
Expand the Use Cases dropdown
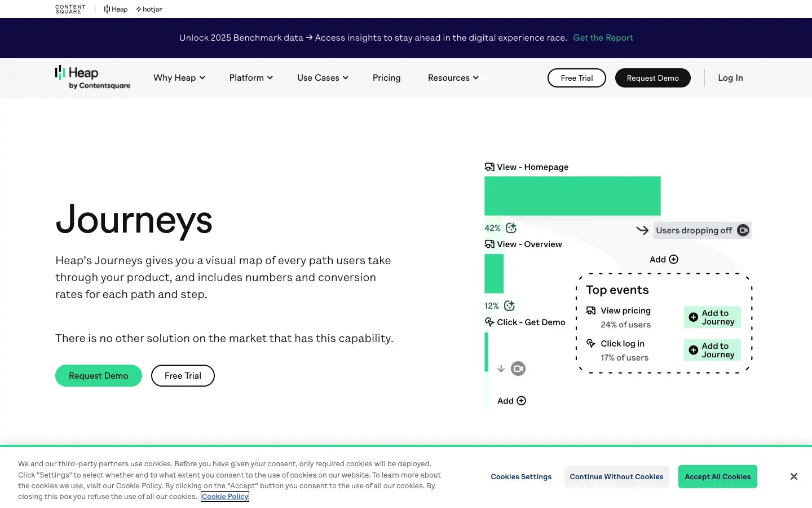(322, 77)
